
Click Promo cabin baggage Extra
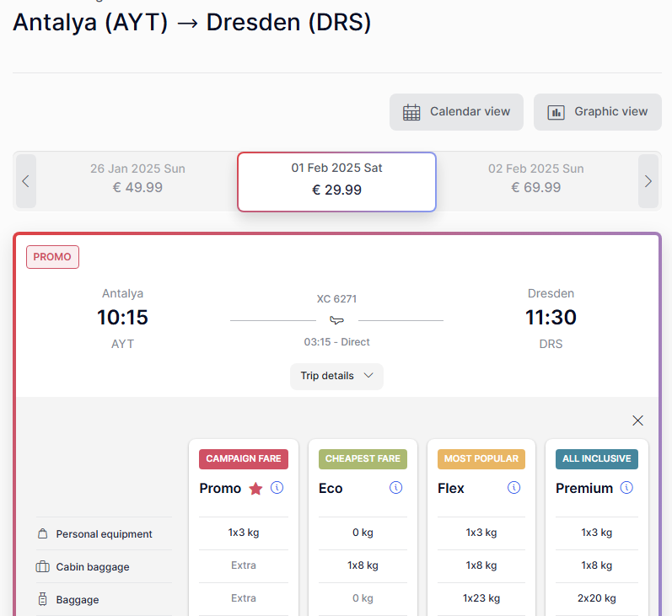244,565
